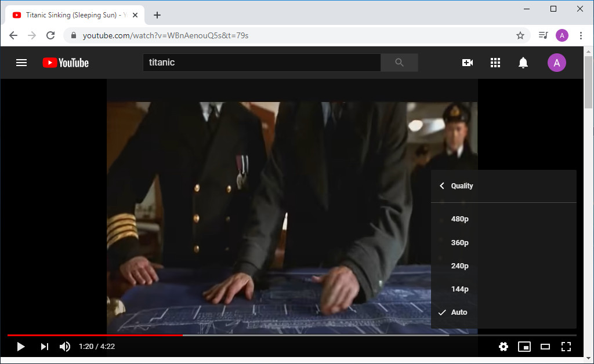Open the Chrome profile avatar
The image size is (594, 364).
[x=562, y=35]
